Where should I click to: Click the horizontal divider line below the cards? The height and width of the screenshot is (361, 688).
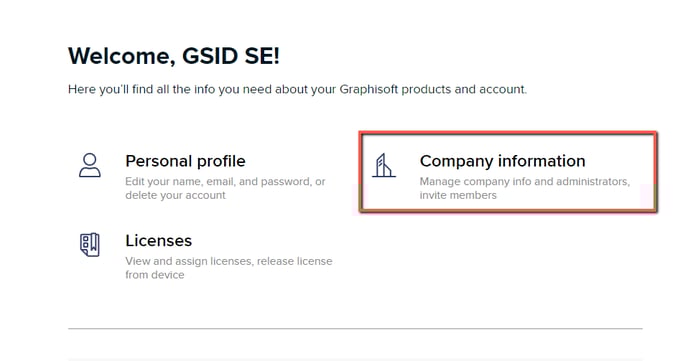[355, 328]
